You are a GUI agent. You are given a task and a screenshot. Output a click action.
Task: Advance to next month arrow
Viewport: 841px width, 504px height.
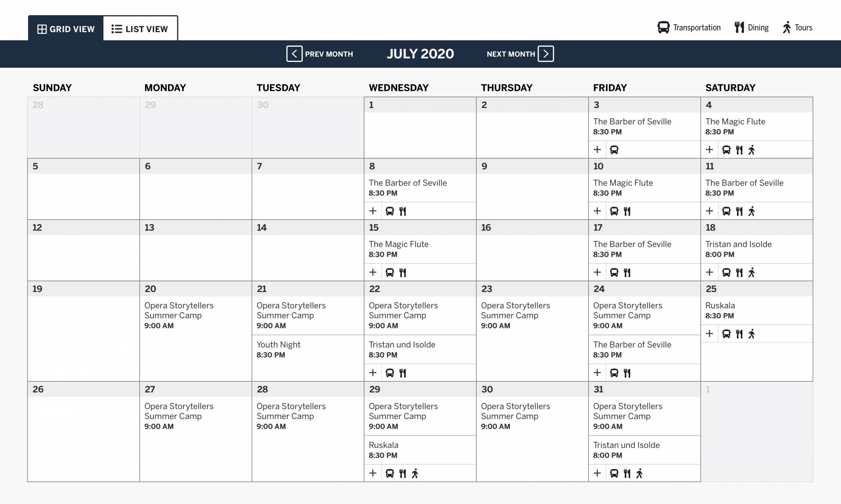pos(546,54)
